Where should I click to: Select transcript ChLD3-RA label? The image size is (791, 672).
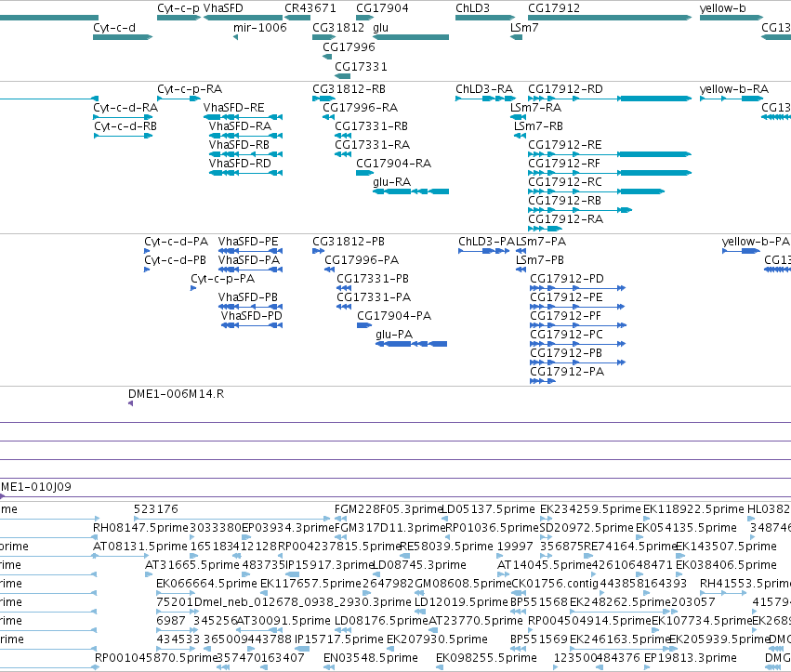[484, 89]
